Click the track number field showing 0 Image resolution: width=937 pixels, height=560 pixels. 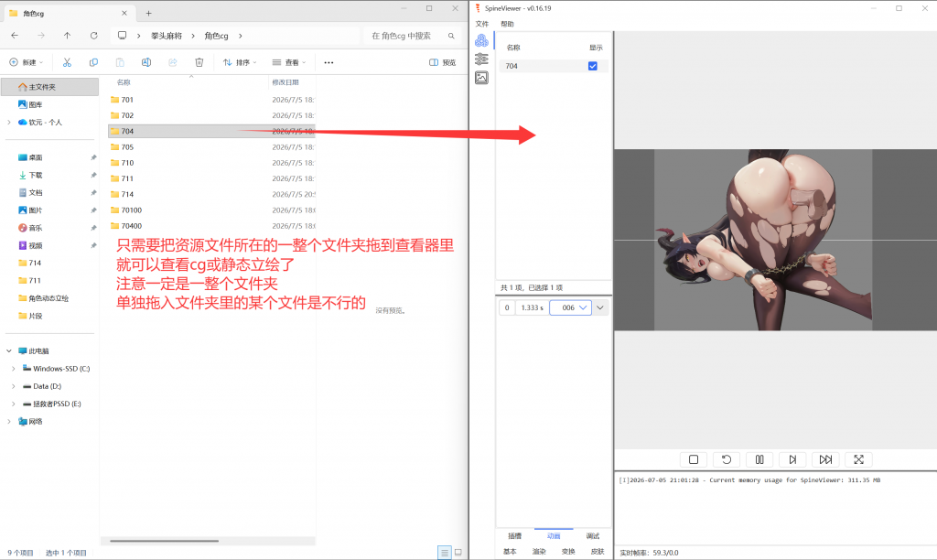507,307
